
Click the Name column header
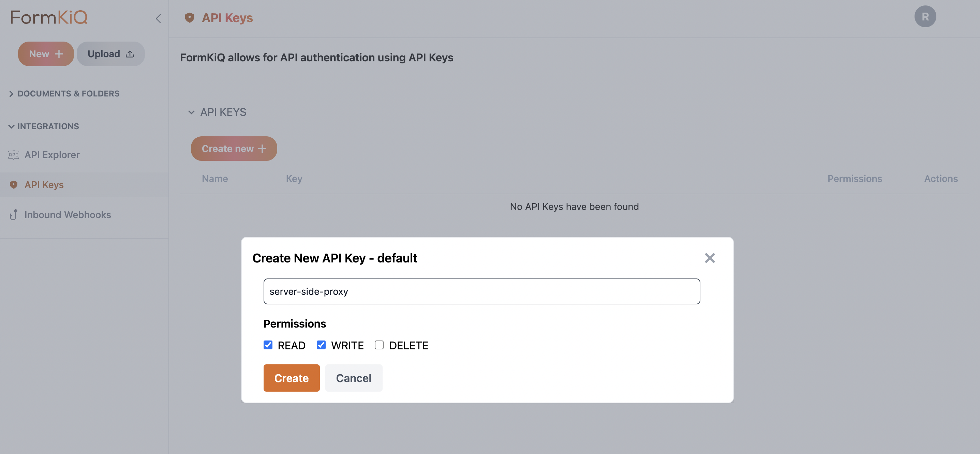[x=214, y=179]
